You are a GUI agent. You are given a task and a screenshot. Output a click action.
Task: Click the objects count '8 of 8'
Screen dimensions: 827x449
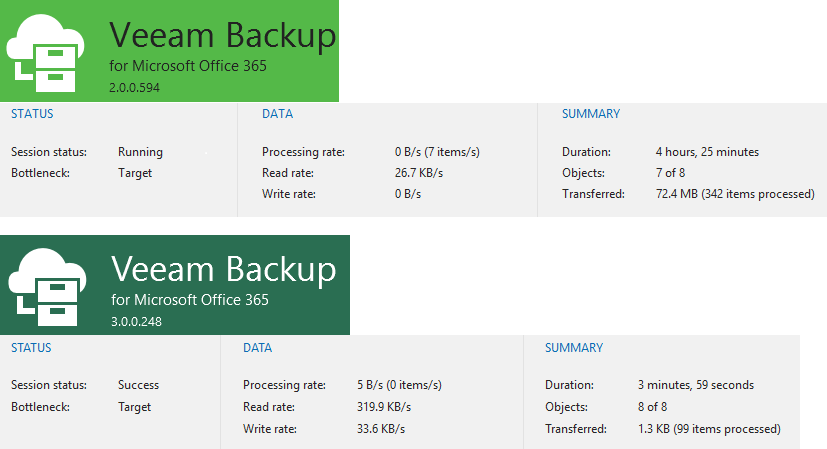point(652,407)
